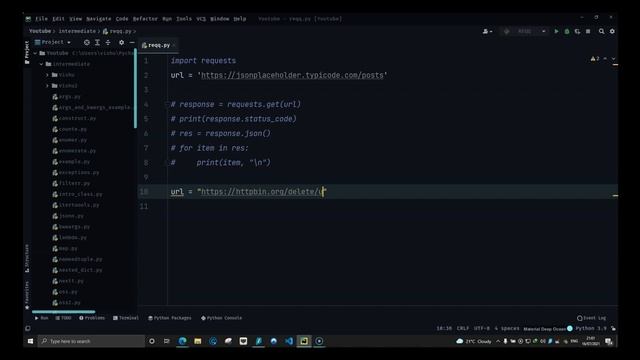640x360 pixels.
Task: Collapse the intermediate folder
Action: tap(41, 64)
